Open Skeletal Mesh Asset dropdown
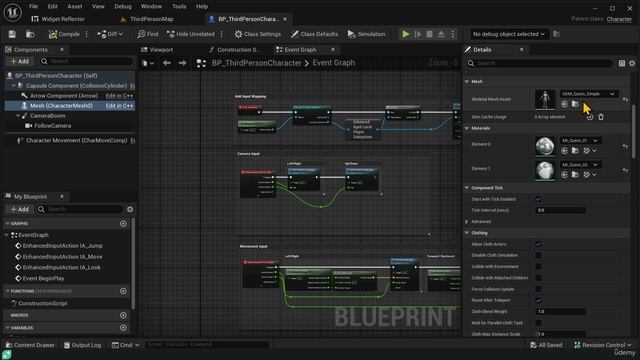This screenshot has width=640, height=360. (589, 94)
